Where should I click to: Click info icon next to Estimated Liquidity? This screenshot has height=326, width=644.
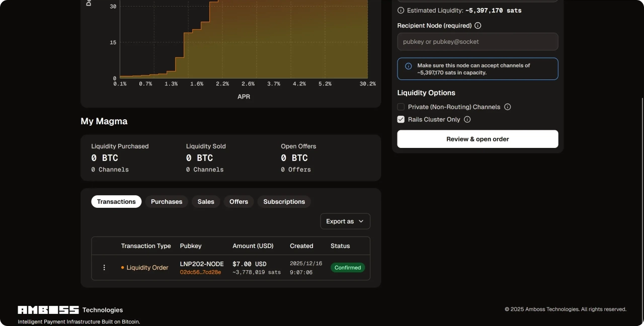(x=400, y=11)
